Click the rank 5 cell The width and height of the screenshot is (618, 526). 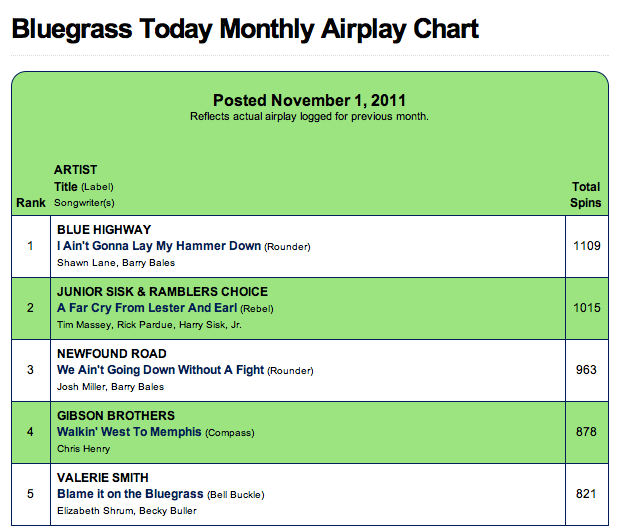click(31, 494)
